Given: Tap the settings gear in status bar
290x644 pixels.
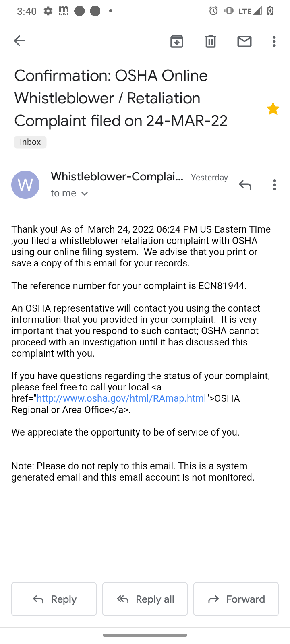Looking at the screenshot, I should pyautogui.click(x=48, y=11).
